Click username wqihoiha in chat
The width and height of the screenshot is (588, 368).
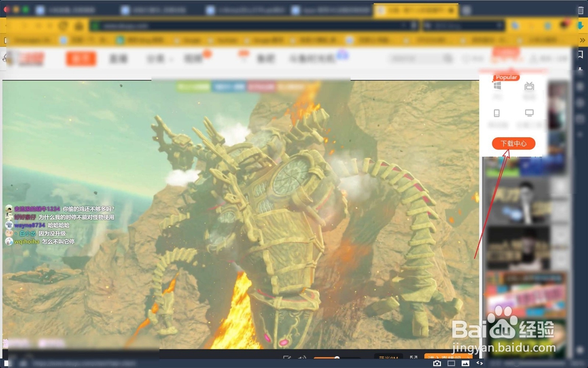pyautogui.click(x=26, y=241)
